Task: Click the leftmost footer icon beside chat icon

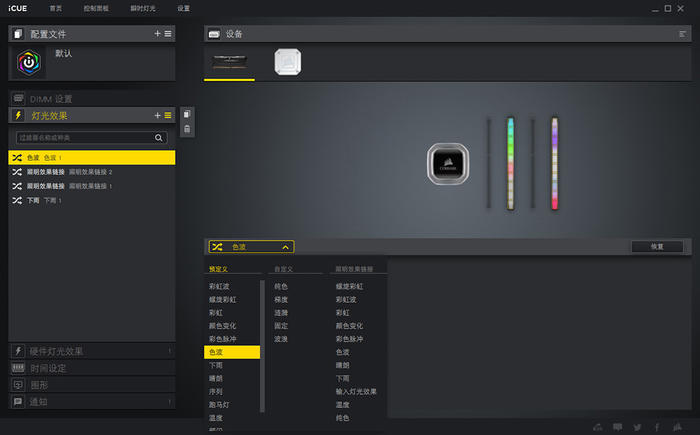Action: pos(597,427)
